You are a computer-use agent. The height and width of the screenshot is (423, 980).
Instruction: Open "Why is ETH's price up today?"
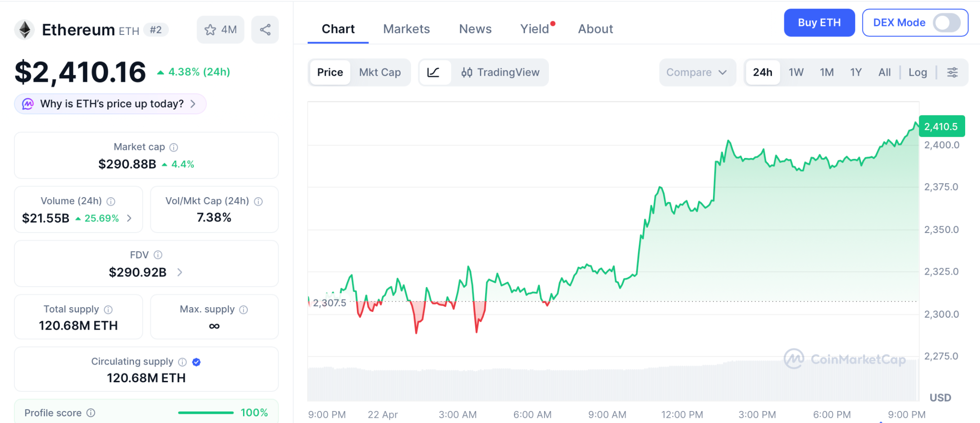(111, 104)
